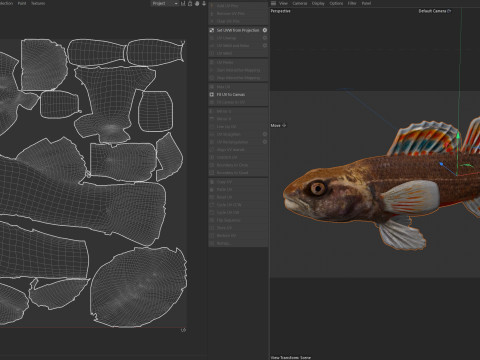The image size is (480, 360).
Task: Click the Line Up UV command
Action: pyautogui.click(x=238, y=127)
